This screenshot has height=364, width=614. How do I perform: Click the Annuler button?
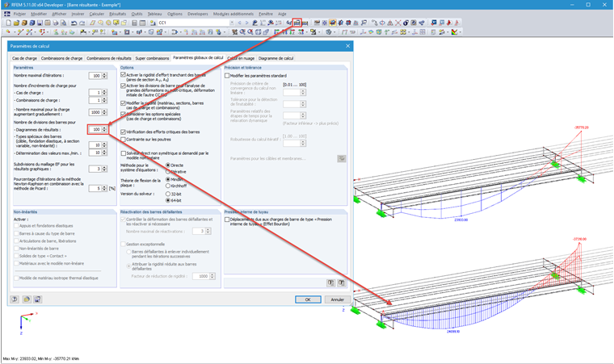pyautogui.click(x=337, y=299)
